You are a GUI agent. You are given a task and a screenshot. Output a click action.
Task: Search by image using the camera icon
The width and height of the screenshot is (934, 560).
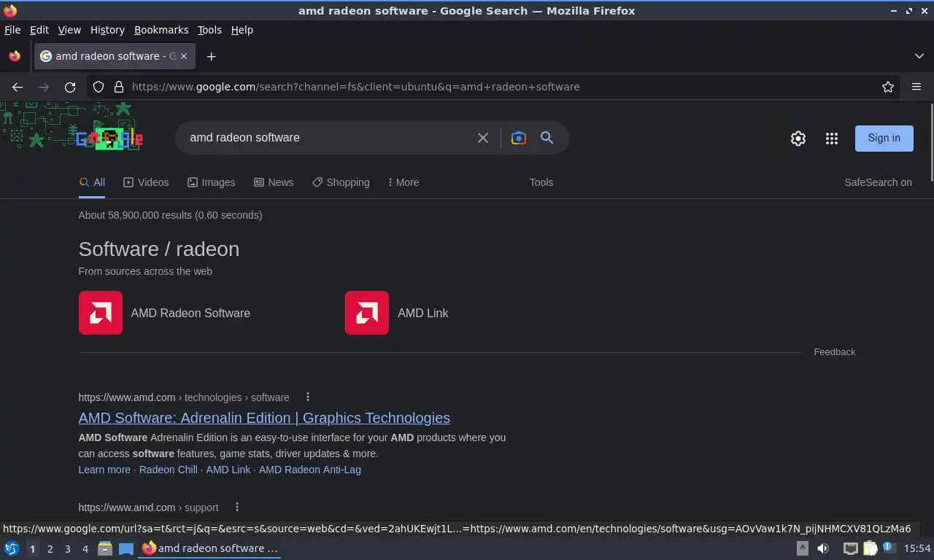[x=519, y=138]
